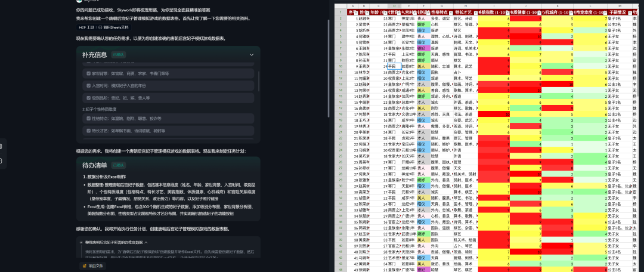
Task: Click the 皇子1名 cell in row 2
Action: [620, 18]
